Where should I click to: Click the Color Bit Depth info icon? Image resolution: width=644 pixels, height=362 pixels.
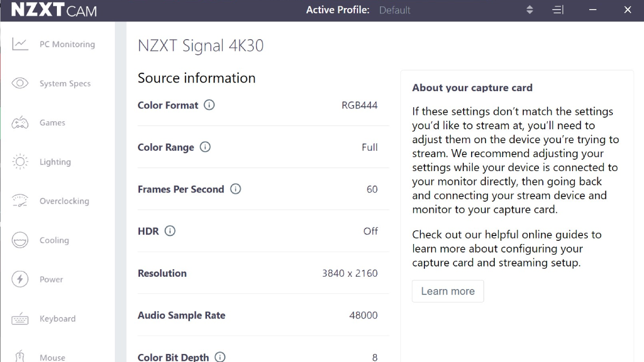219,357
